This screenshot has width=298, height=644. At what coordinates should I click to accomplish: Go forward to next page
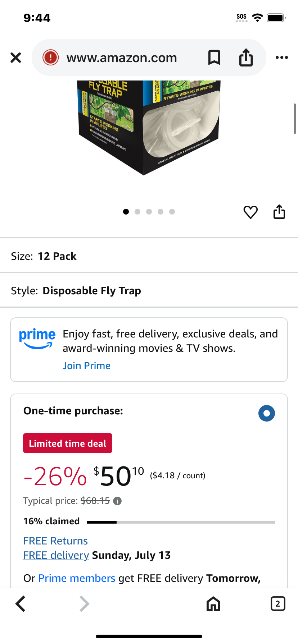pos(84,604)
